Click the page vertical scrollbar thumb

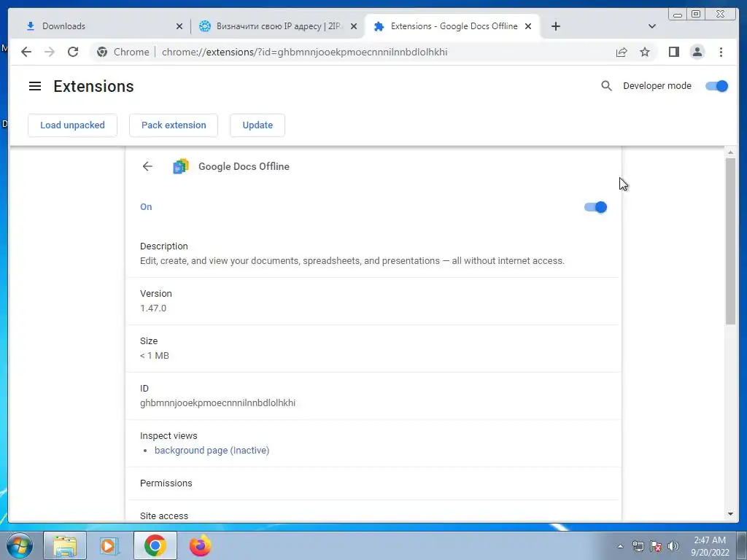(730, 241)
